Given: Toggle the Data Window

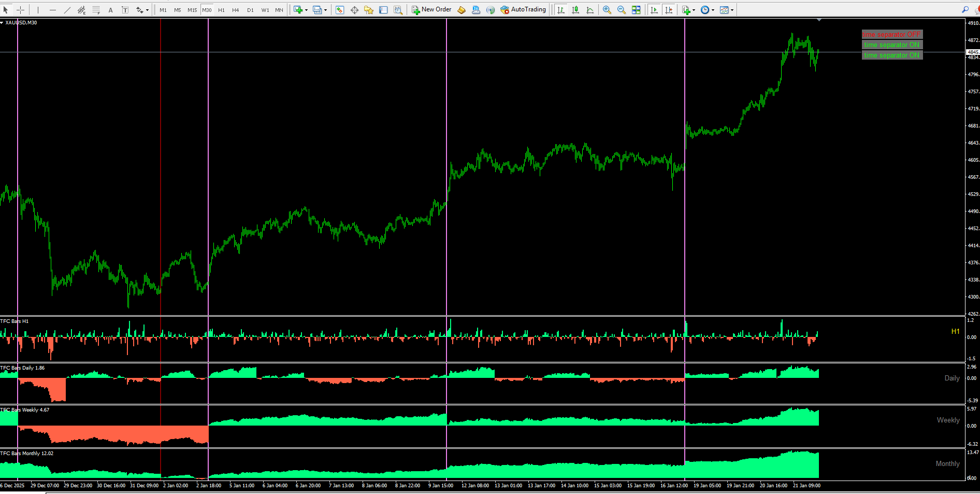Looking at the screenshot, I should [354, 10].
